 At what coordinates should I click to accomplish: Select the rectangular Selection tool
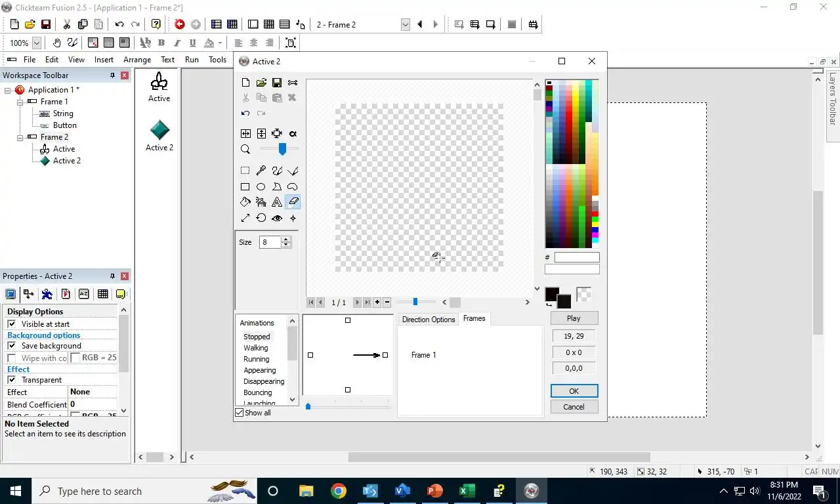pyautogui.click(x=245, y=171)
